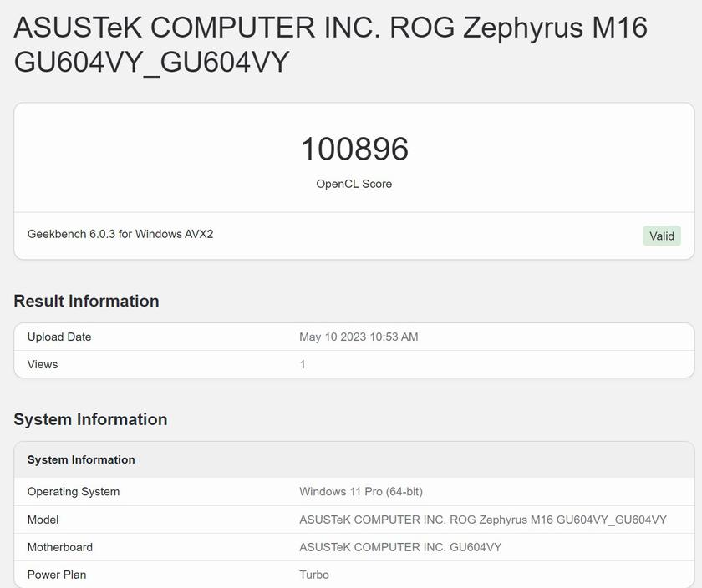Select the Upload Date row label
The height and width of the screenshot is (588, 702).
coord(59,337)
